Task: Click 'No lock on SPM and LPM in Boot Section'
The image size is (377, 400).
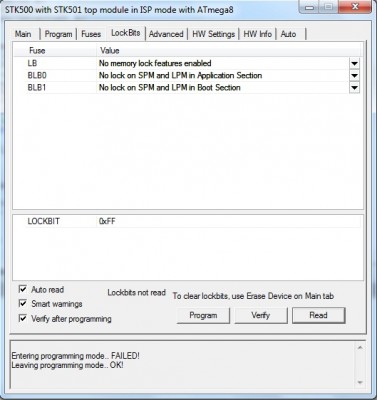Action: tap(170, 88)
